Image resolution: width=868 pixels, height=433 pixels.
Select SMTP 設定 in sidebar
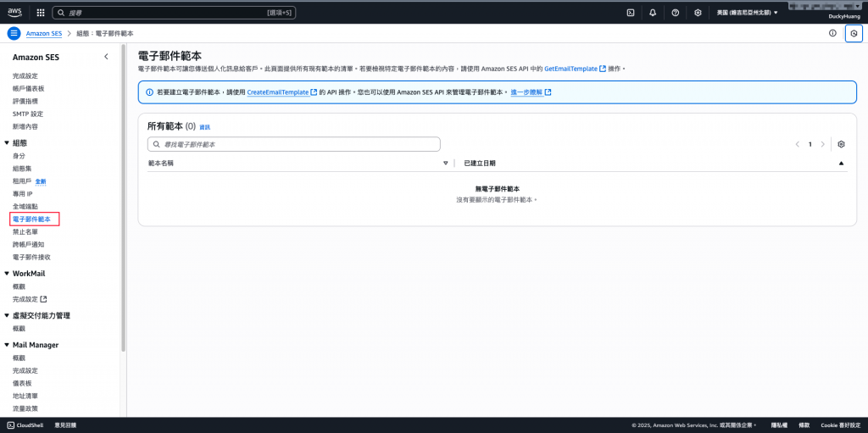28,114
